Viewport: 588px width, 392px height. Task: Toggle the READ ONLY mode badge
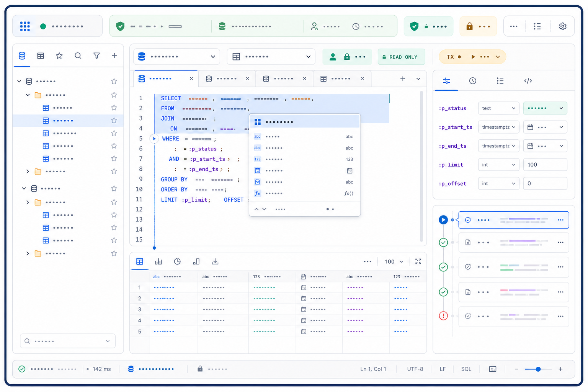401,57
